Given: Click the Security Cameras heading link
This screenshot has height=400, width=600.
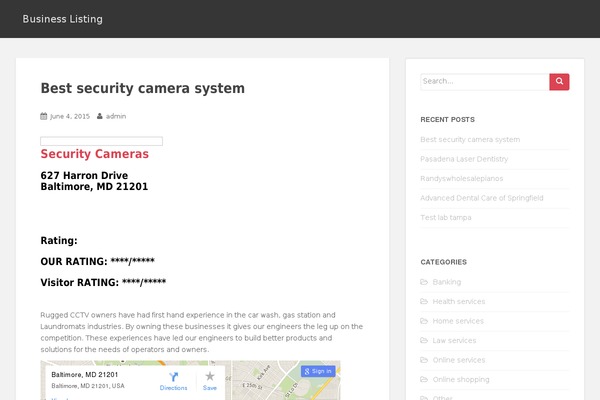Looking at the screenshot, I should coord(94,154).
